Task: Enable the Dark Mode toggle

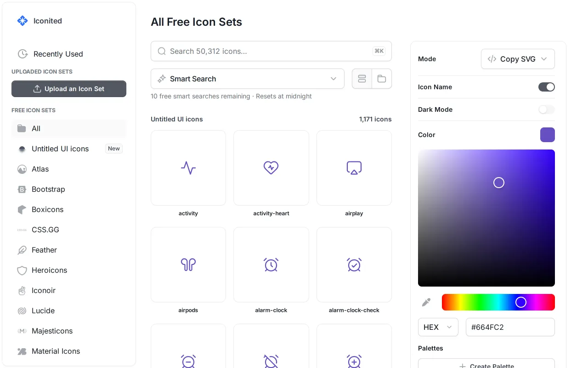Action: 547,109
